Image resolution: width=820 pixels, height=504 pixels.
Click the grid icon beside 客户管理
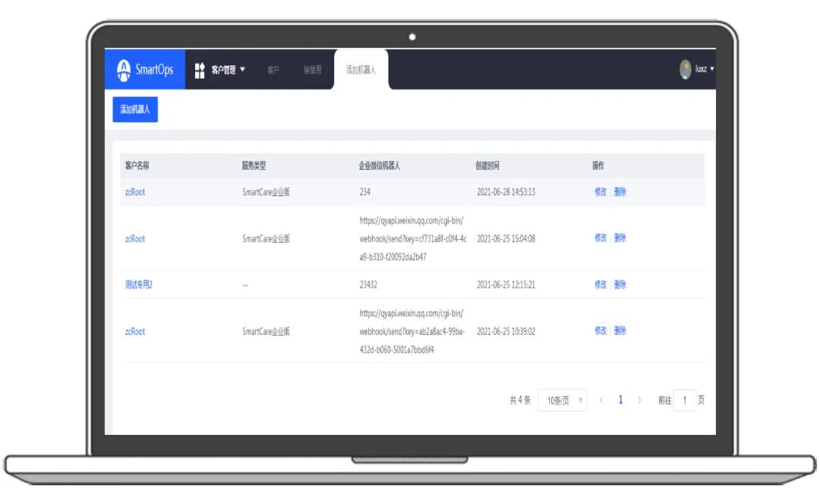[x=200, y=70]
